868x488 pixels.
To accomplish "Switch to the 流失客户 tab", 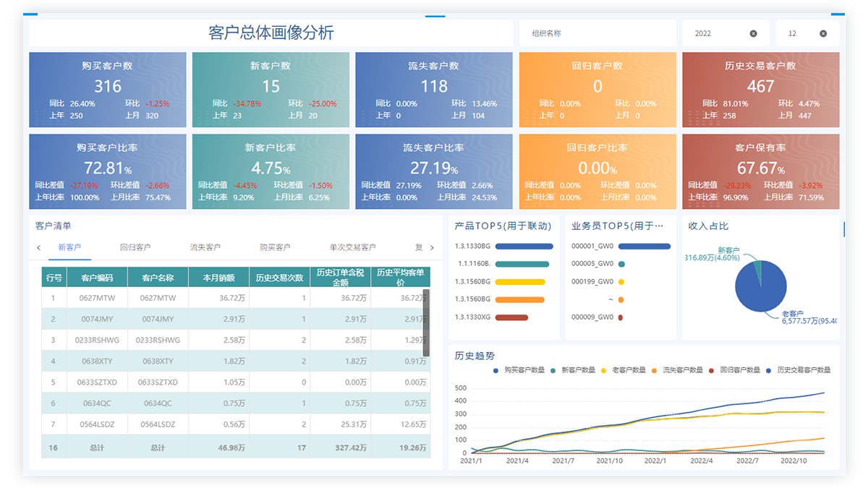I will 205,247.
